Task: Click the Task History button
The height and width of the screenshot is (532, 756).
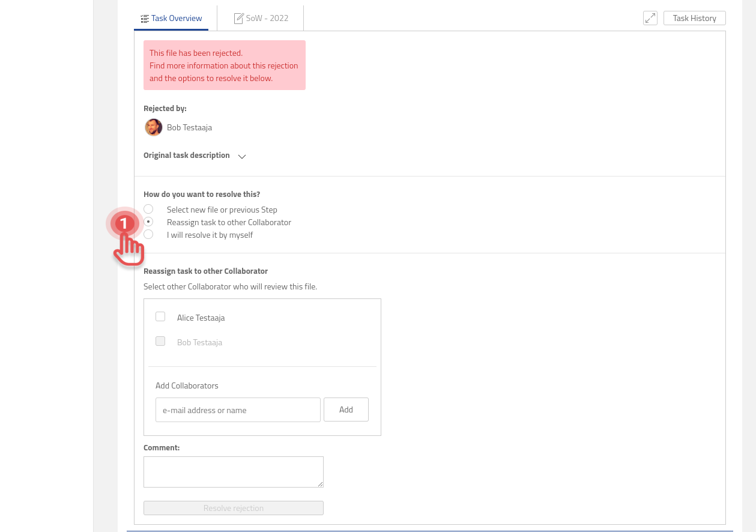Action: click(x=694, y=17)
